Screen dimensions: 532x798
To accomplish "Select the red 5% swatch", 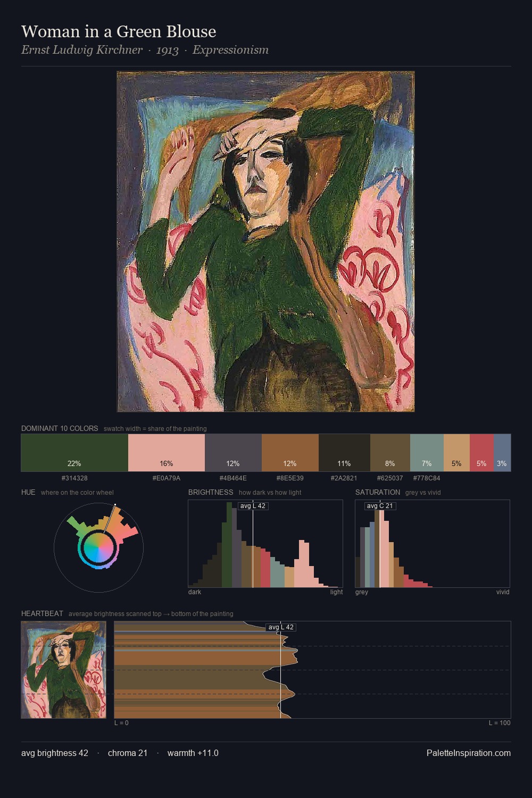I will [x=481, y=453].
